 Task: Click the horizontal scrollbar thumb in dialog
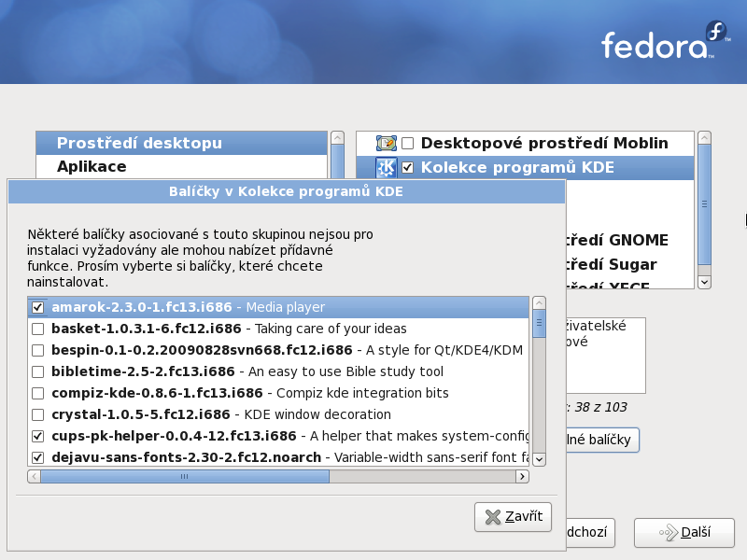[x=185, y=476]
